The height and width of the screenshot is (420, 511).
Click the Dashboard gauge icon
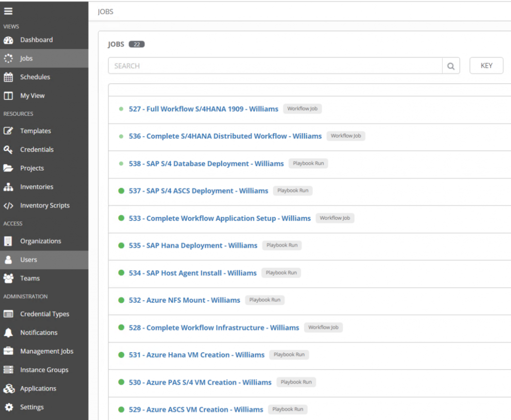tap(8, 40)
